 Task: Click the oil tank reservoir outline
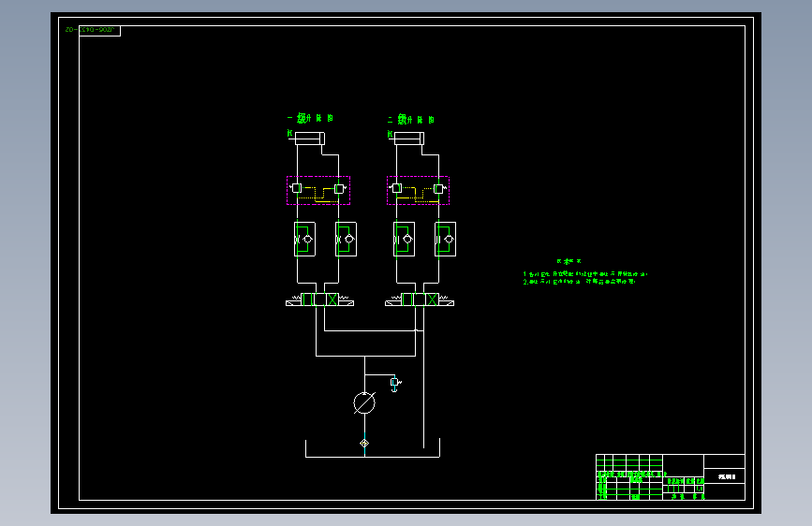click(x=373, y=448)
